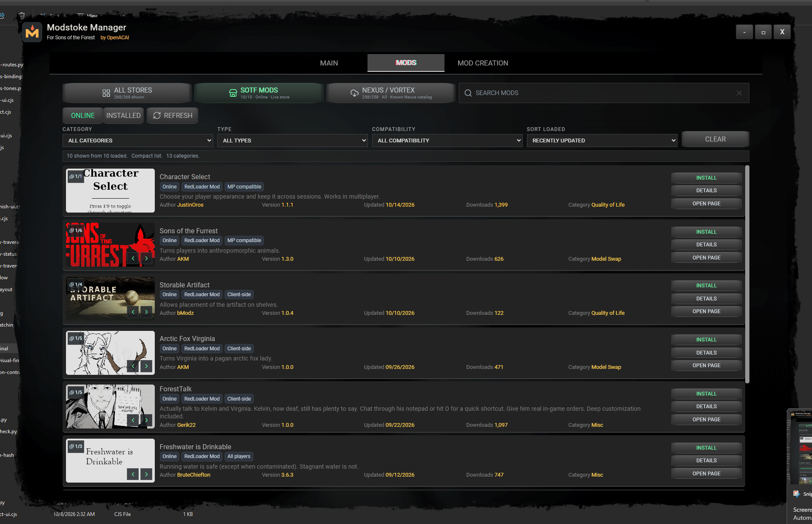Click author name JustinOros
This screenshot has width=812, height=524.
[x=190, y=205]
